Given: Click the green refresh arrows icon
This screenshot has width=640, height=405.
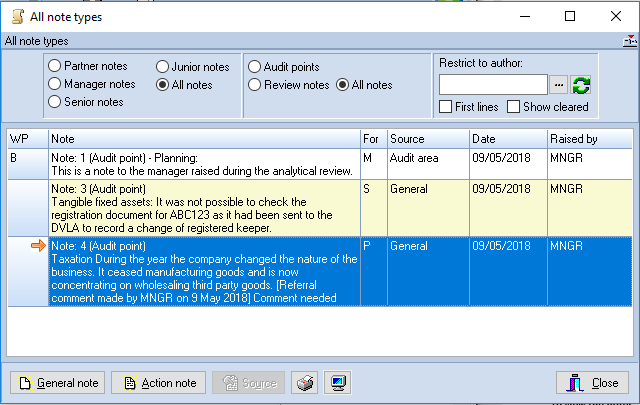Looking at the screenshot, I should pos(581,85).
